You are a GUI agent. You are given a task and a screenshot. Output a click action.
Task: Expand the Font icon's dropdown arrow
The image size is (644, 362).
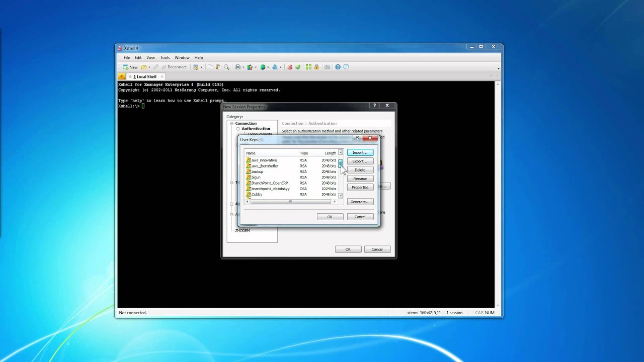coord(280,67)
